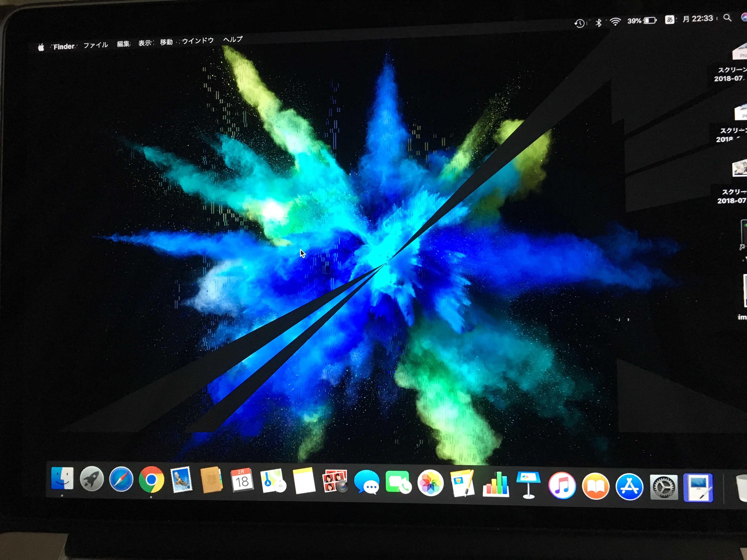Open Finder from the Dock
This screenshot has height=560, width=747.
pos(62,479)
